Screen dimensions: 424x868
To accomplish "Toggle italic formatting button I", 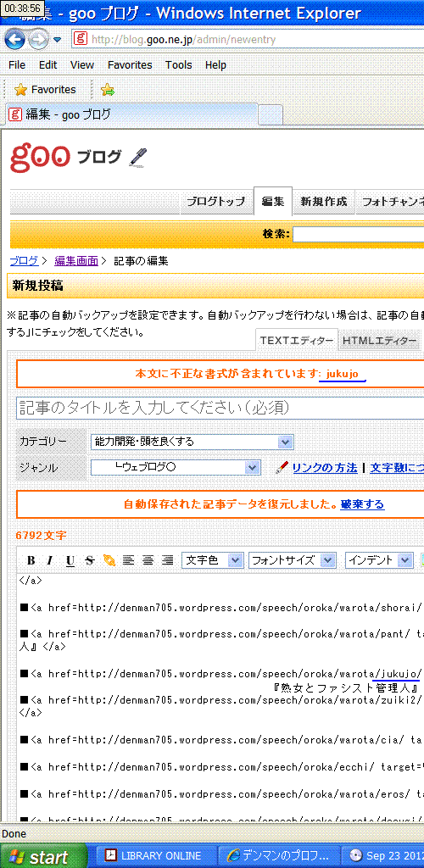I will pyautogui.click(x=50, y=561).
